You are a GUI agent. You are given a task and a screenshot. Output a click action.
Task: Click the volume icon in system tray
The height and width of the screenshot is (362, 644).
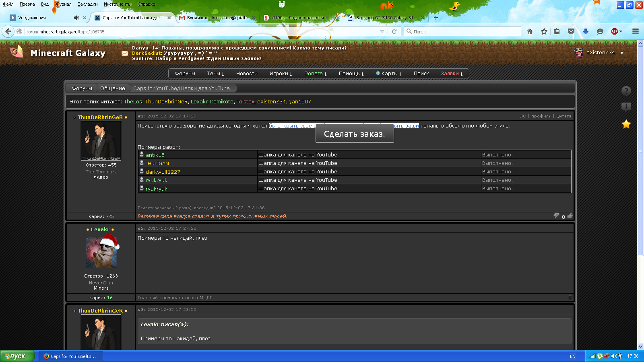pos(614,356)
